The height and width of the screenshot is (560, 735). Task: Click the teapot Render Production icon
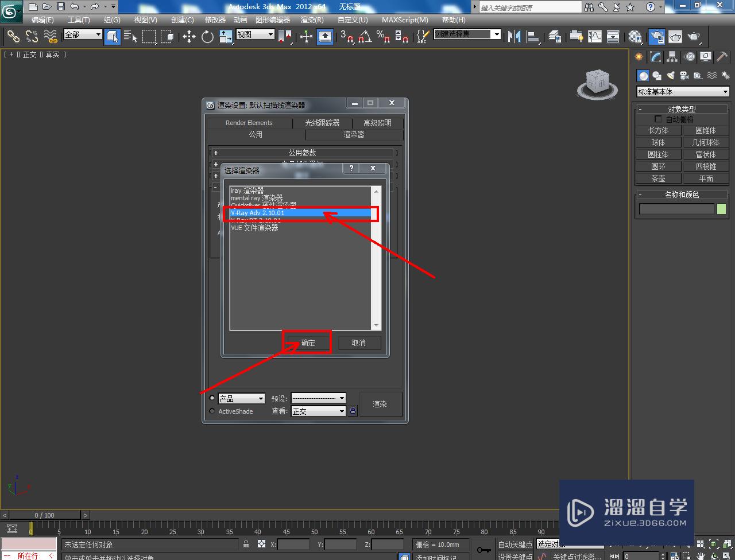click(694, 37)
